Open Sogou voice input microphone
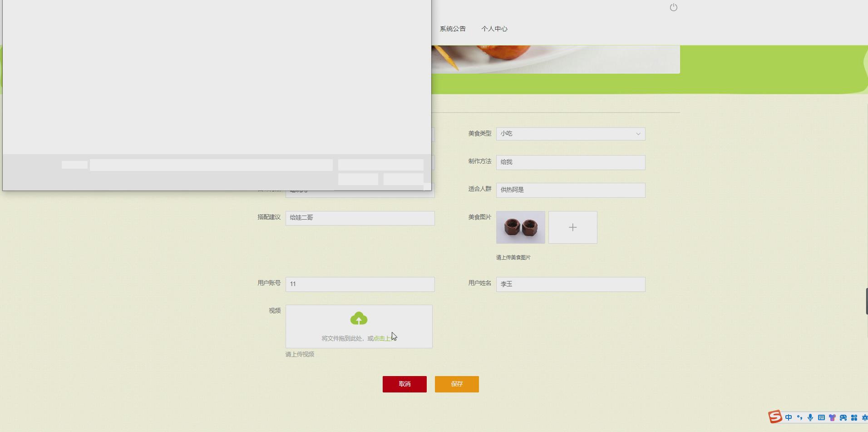The width and height of the screenshot is (868, 432). coord(811,417)
